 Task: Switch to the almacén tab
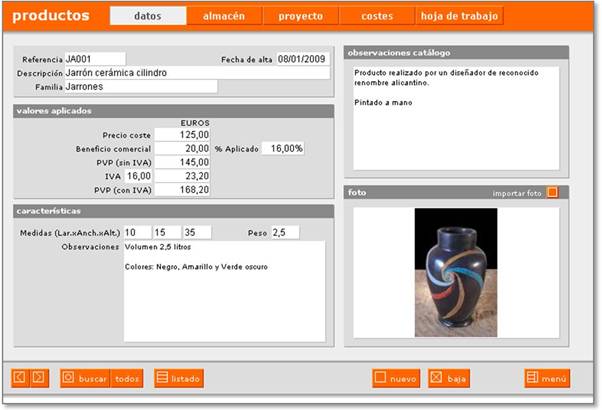coord(224,16)
